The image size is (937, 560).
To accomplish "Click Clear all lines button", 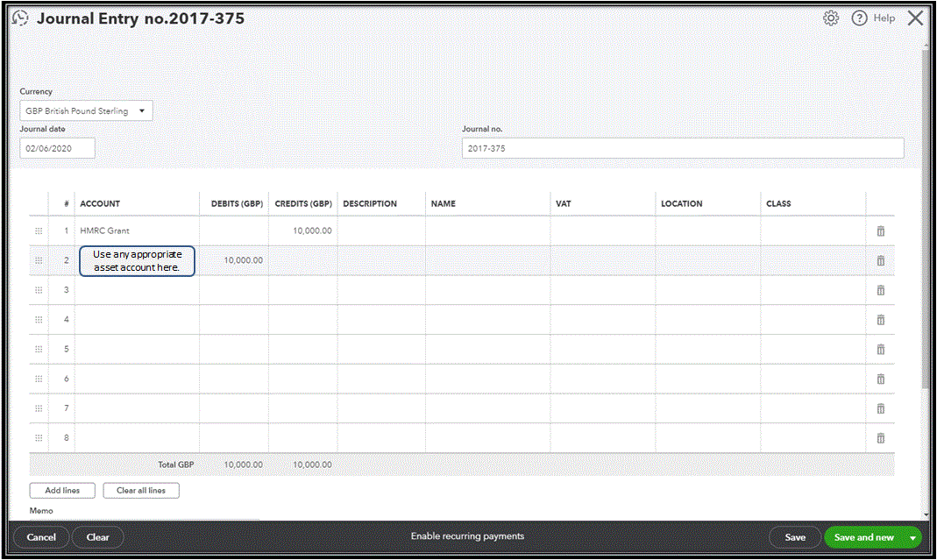I will click(141, 490).
